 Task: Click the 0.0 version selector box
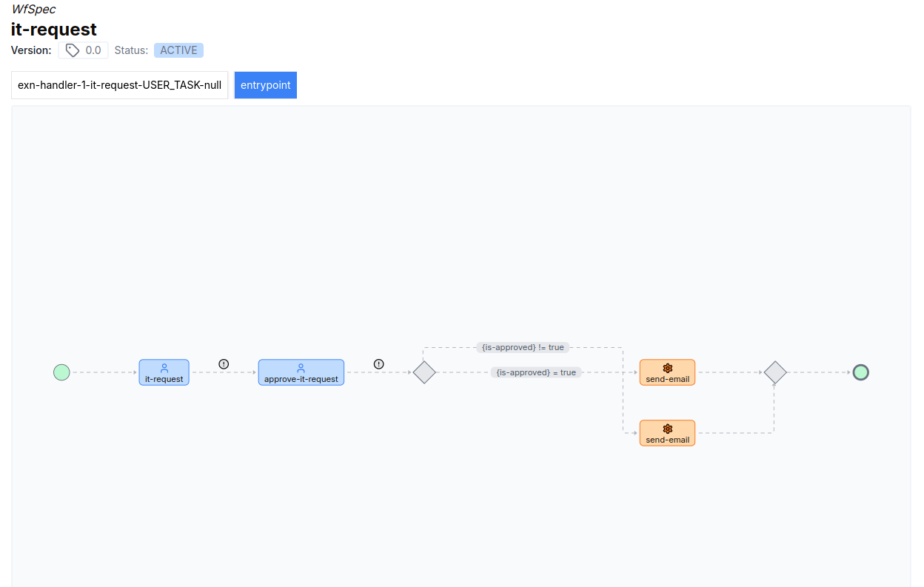(83, 50)
